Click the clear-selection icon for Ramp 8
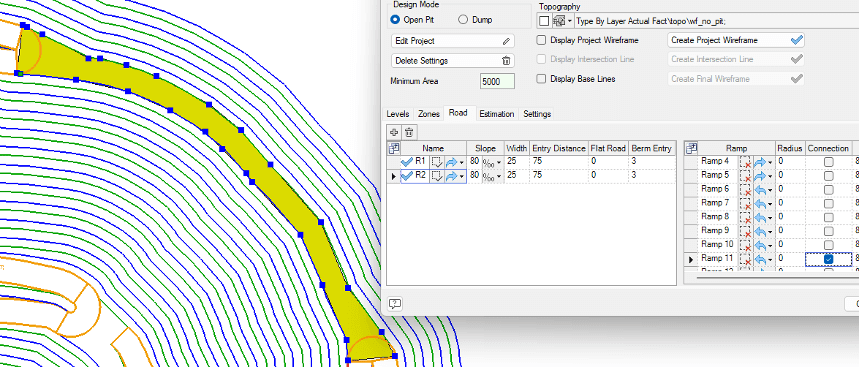This screenshot has height=370, width=860. pos(745,218)
